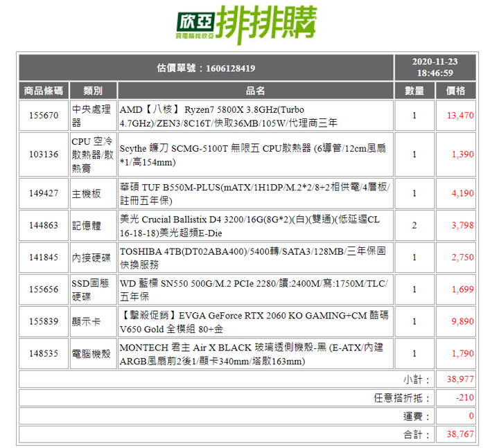Click the 主機板 category cell
499x448 pixels.
point(93,193)
